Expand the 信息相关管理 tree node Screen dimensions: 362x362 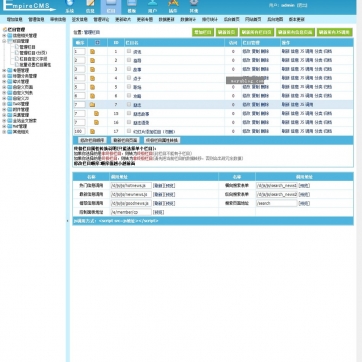[4, 35]
